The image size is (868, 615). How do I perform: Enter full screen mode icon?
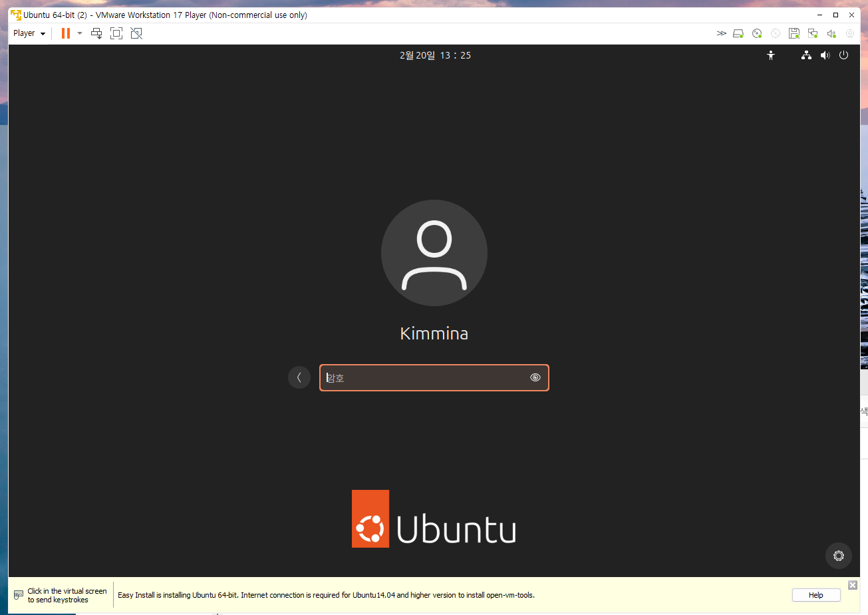point(116,33)
